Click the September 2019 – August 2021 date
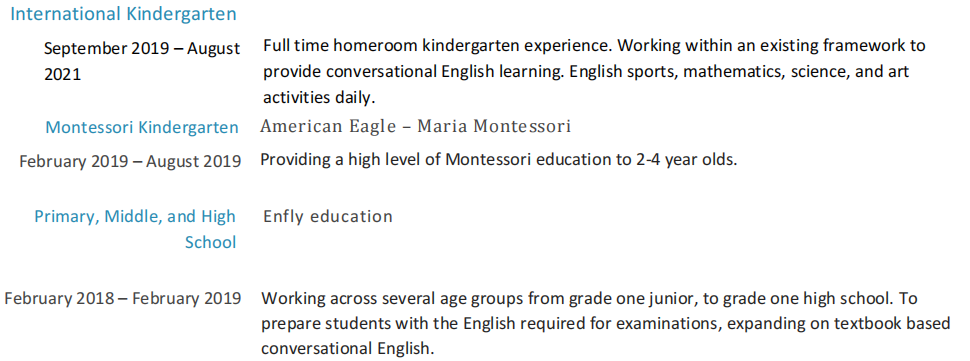Screen dimensions: 970x361 click(x=142, y=61)
